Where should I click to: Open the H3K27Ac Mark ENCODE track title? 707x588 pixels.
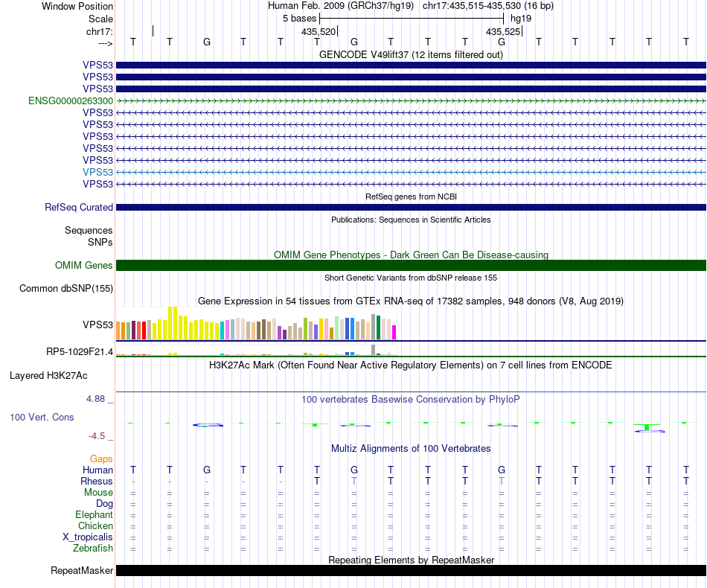coord(411,365)
